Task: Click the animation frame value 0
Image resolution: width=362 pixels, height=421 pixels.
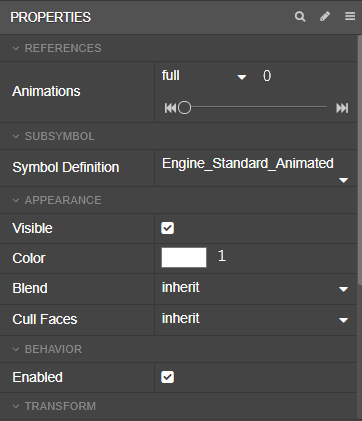Action: coord(267,76)
